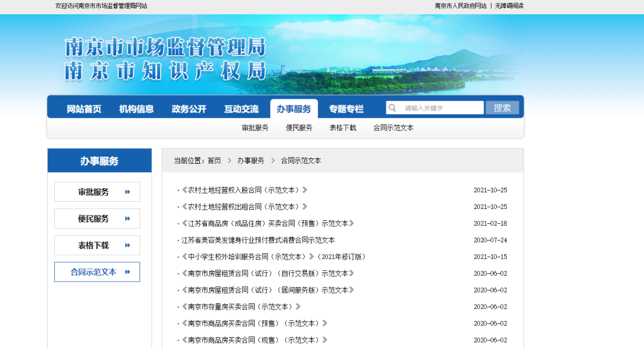The width and height of the screenshot is (644, 349).
Task: Click the 首页 breadcrumb link
Action: click(215, 161)
